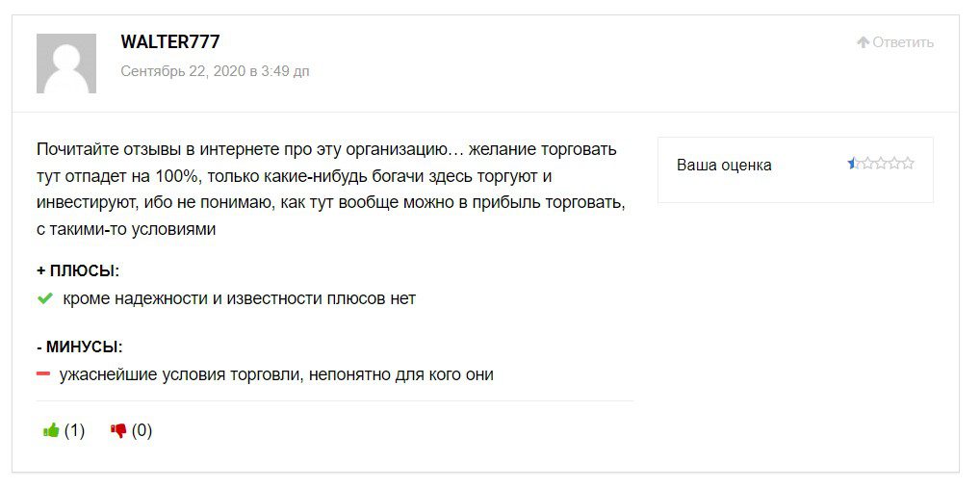Select the fifth rating star
The image size is (980, 488).
coord(907,164)
